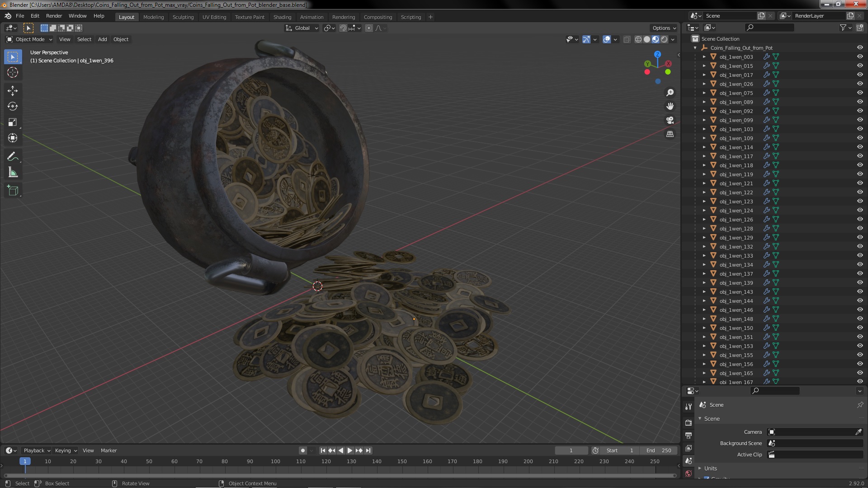The width and height of the screenshot is (868, 488).
Task: Pick the Rotate tool
Action: pyautogui.click(x=13, y=107)
